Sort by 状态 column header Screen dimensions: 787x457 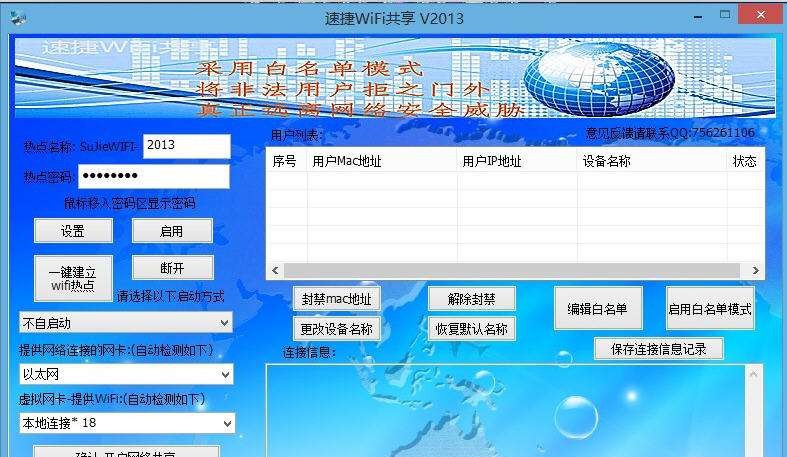tap(746, 161)
